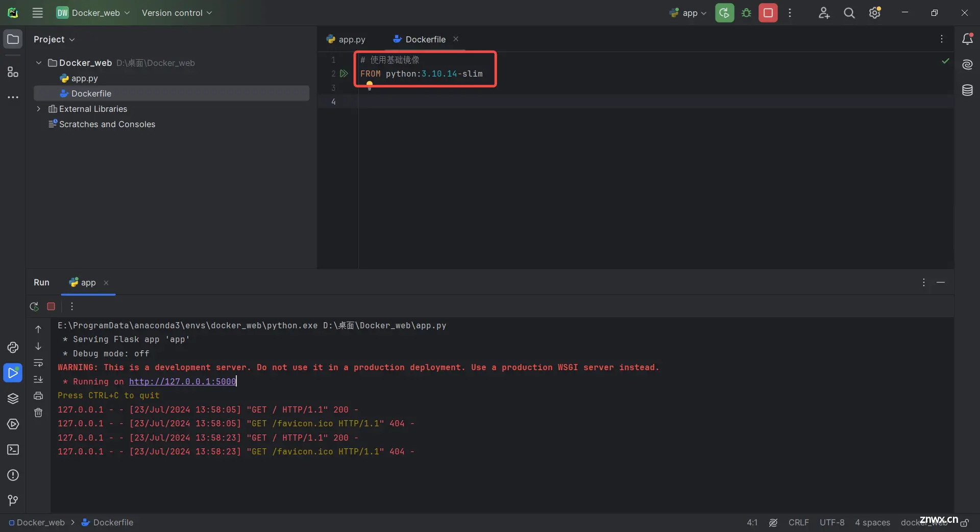Open the Services tool window
The image size is (980, 532).
click(13, 424)
